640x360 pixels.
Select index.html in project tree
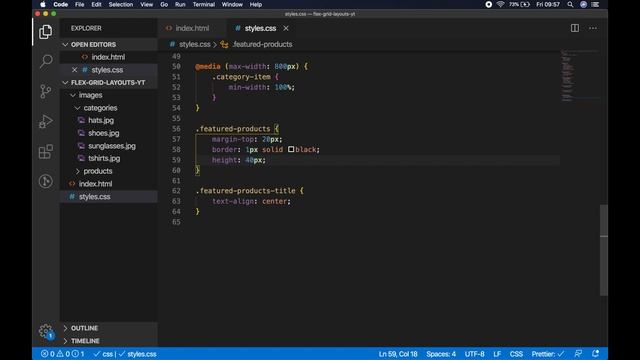click(96, 184)
